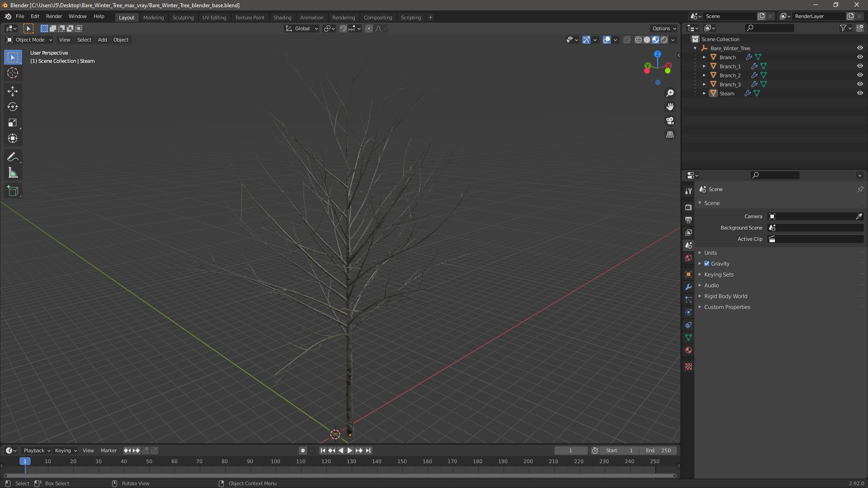Expand the Branch_1 tree item
The width and height of the screenshot is (868, 488).
tap(704, 66)
